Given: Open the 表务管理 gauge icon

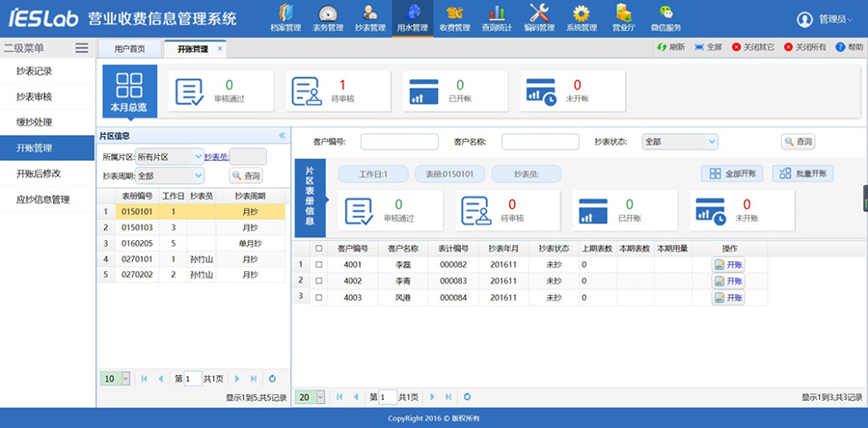Looking at the screenshot, I should [328, 17].
